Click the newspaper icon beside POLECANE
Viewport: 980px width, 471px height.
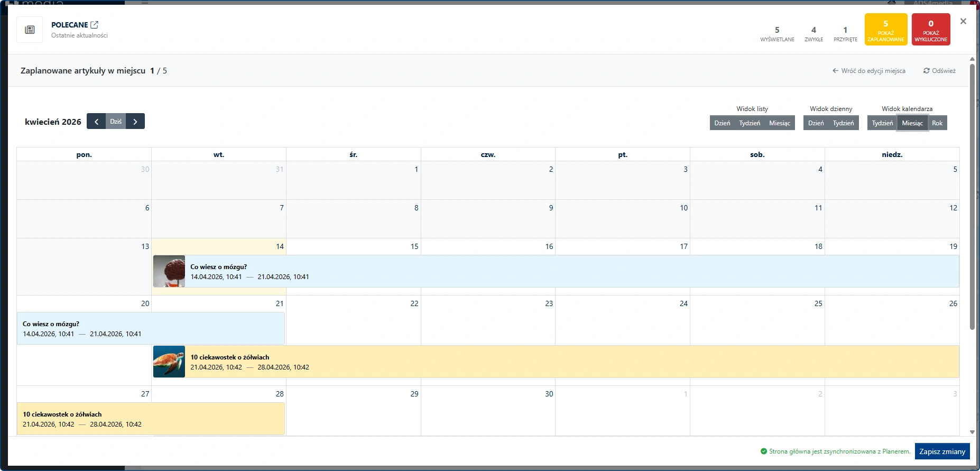click(x=30, y=30)
